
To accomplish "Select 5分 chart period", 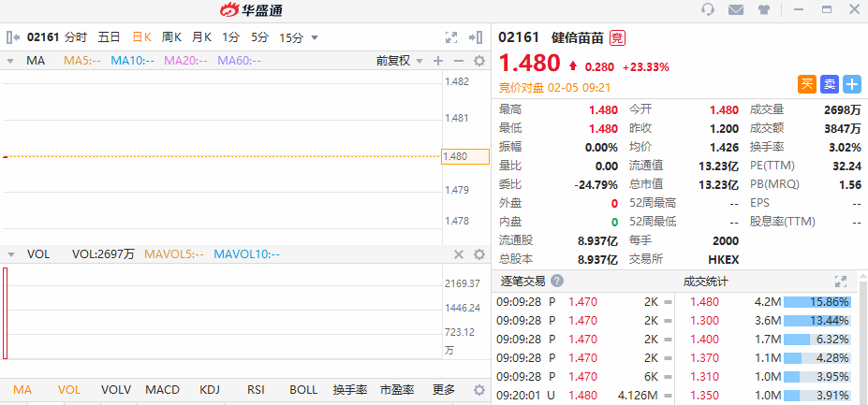I will click(x=259, y=37).
